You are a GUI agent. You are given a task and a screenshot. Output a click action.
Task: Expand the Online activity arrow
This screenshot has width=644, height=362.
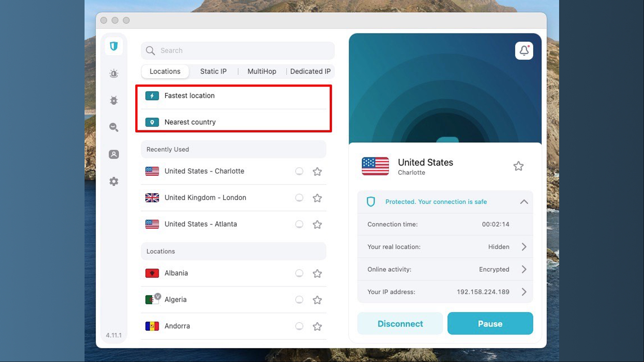coord(524,269)
